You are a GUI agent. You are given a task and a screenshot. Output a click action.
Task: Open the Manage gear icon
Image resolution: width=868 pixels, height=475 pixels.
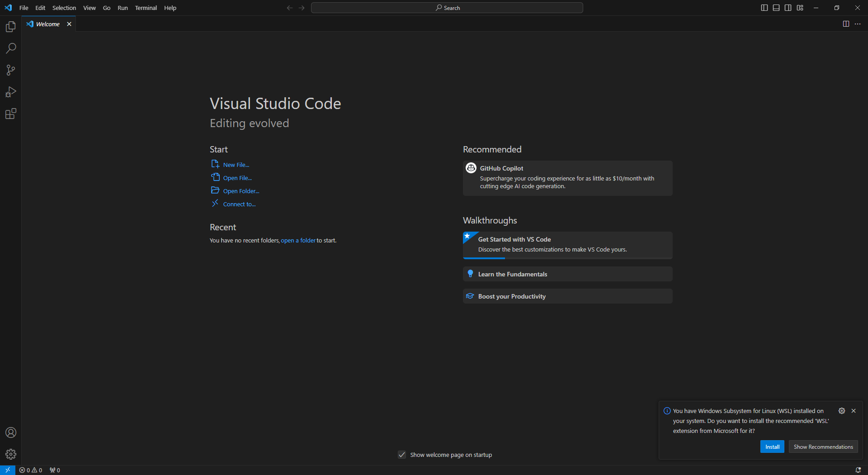coord(10,454)
